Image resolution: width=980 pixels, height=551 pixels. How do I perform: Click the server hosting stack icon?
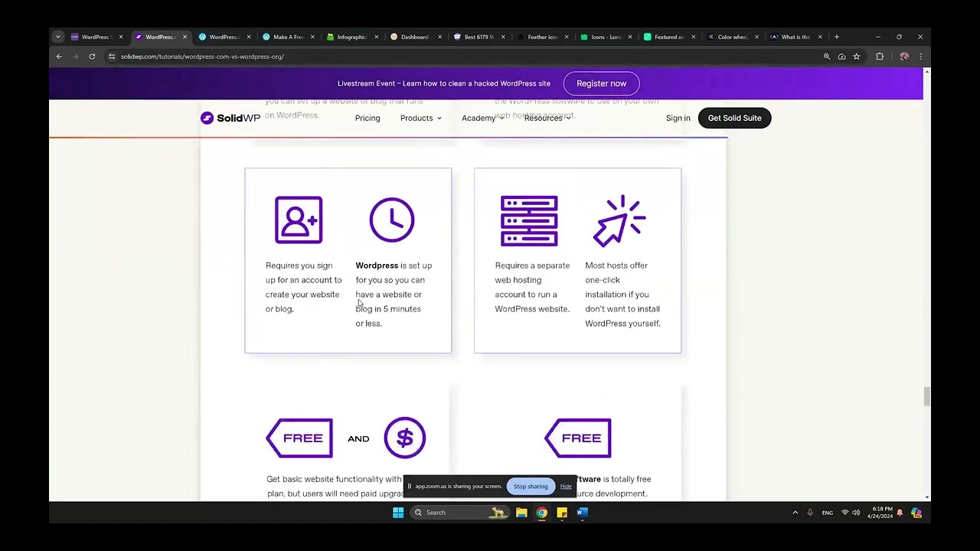pos(529,221)
